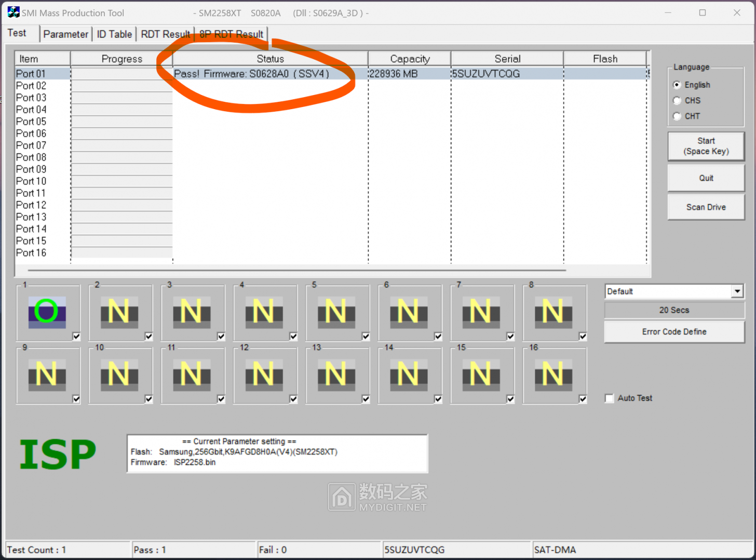Click the Serial column header
The height and width of the screenshot is (560, 756).
point(507,59)
